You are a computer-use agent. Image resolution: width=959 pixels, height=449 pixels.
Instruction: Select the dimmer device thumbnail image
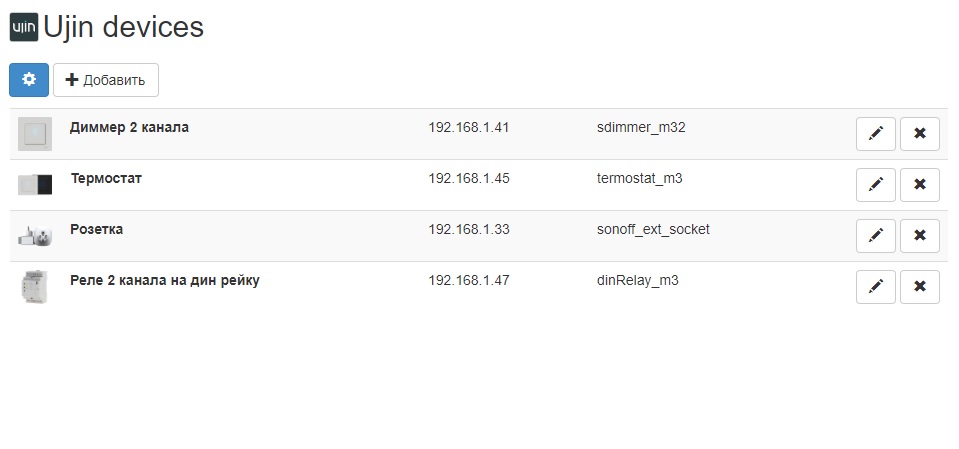coord(34,134)
